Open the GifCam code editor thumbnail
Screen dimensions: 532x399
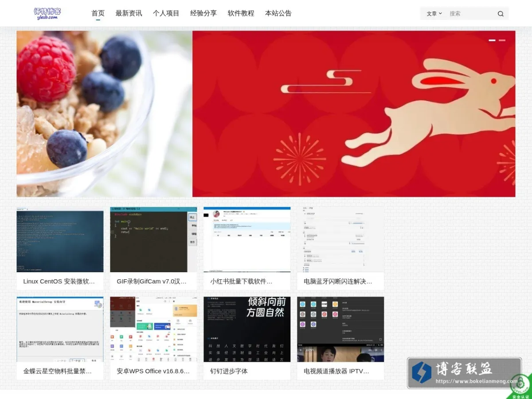(153, 239)
